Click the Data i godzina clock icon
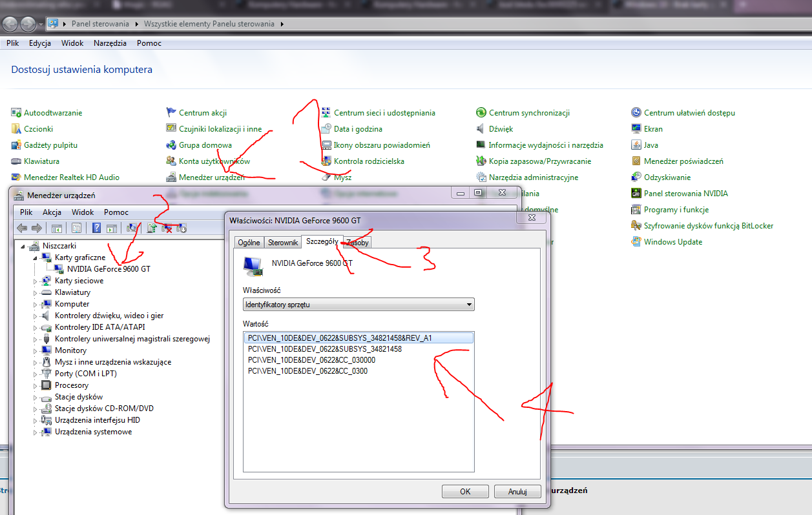The image size is (812, 515). click(326, 129)
